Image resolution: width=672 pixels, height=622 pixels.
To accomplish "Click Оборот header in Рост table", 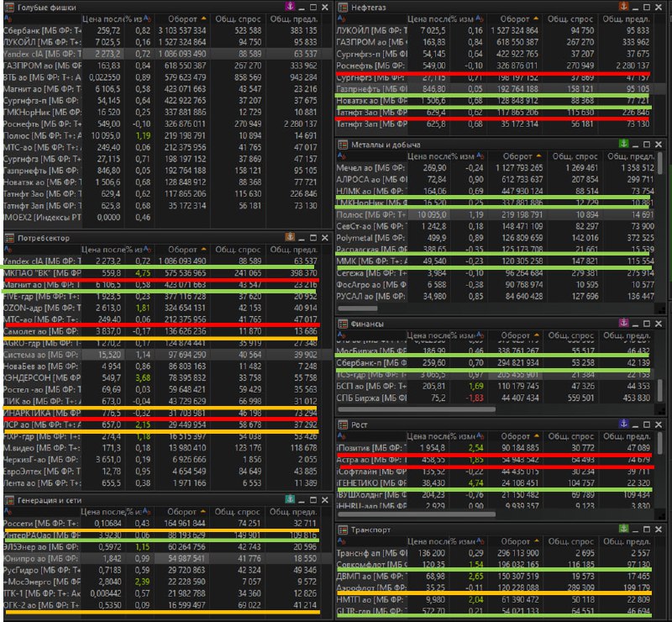I will tap(516, 436).
